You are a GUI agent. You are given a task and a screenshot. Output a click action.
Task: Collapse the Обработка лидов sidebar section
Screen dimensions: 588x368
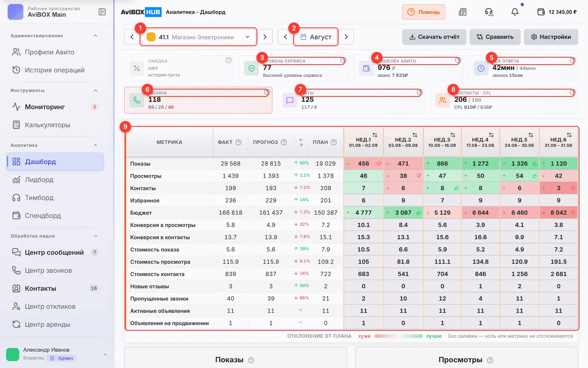coord(96,236)
